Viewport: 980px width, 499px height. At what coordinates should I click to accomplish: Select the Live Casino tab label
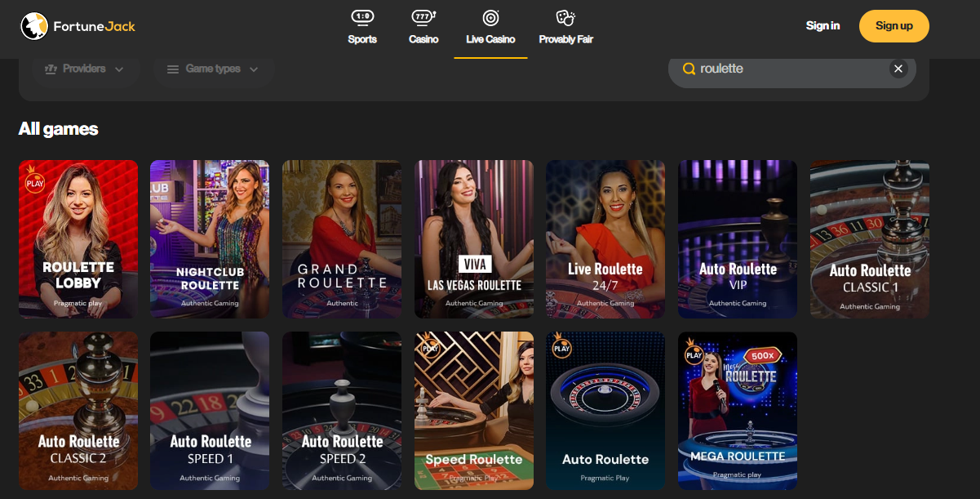click(x=490, y=39)
